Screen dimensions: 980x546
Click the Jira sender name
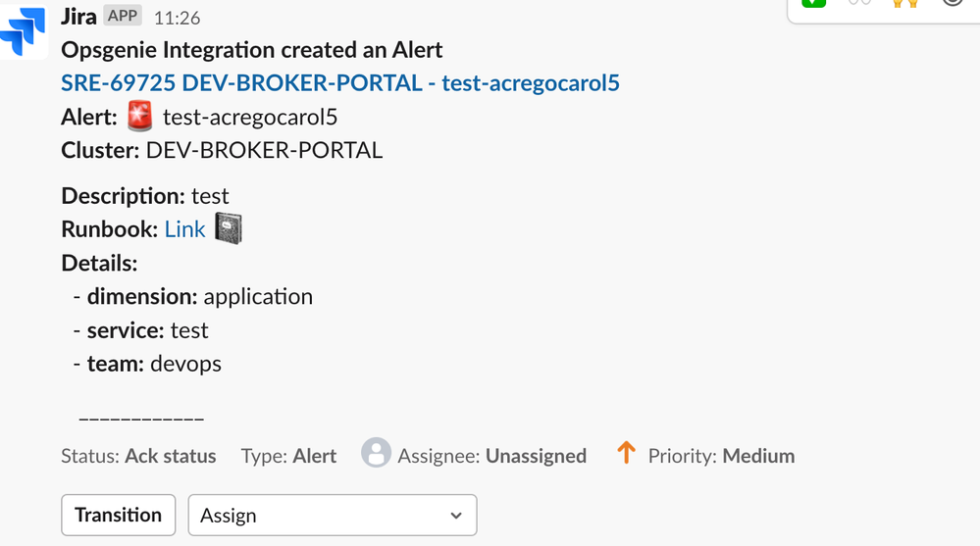click(x=78, y=17)
